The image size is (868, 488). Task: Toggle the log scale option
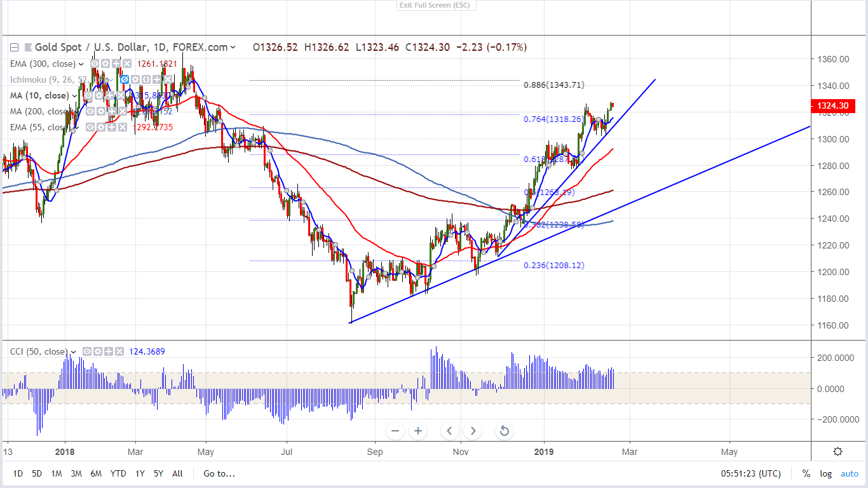point(825,473)
